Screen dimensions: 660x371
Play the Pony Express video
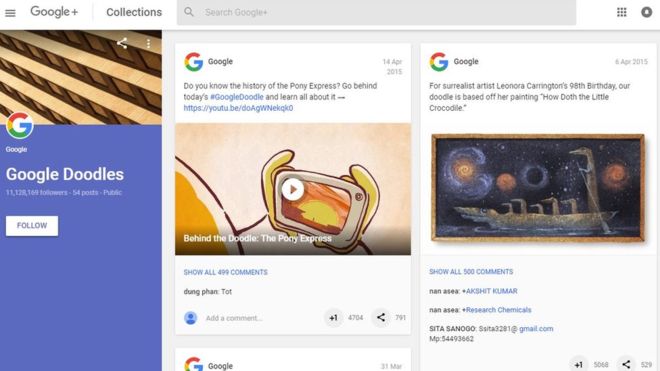(293, 190)
